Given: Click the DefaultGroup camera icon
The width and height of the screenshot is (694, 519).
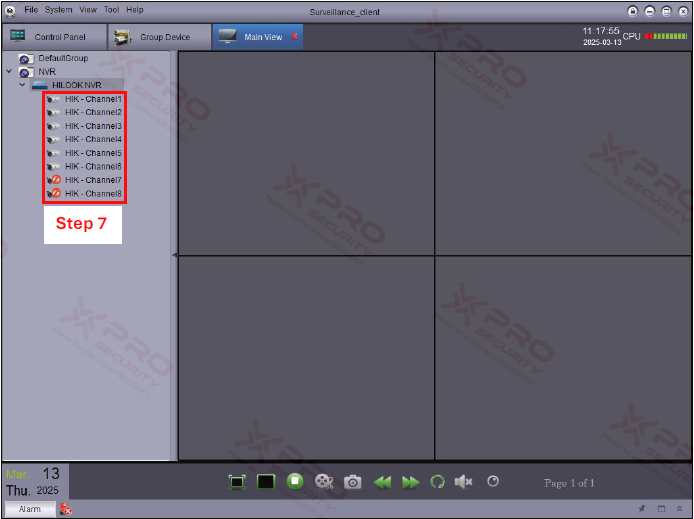Looking at the screenshot, I should click(x=26, y=58).
